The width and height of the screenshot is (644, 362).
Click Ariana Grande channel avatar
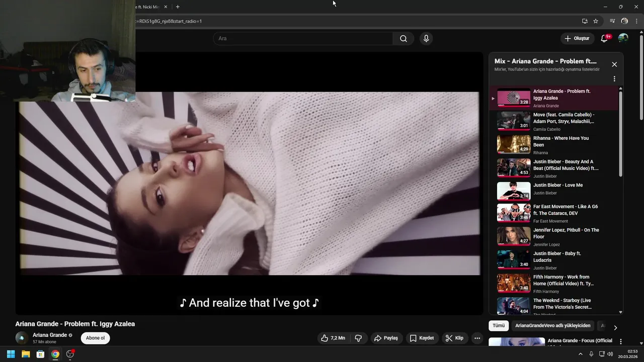22,338
